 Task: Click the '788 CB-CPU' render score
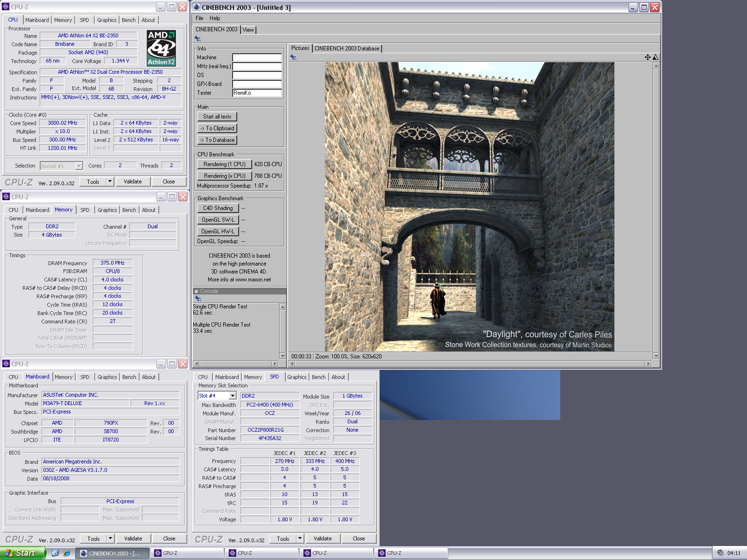(x=268, y=176)
